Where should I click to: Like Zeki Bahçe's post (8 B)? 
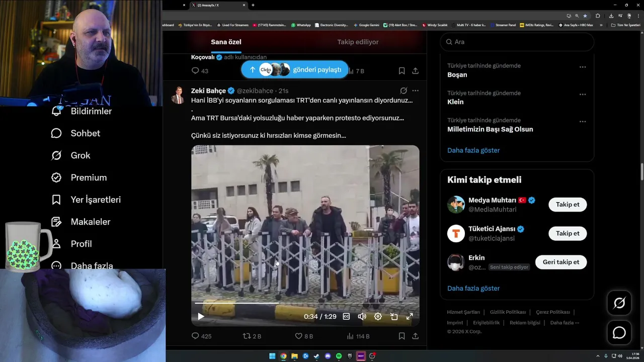point(304,336)
